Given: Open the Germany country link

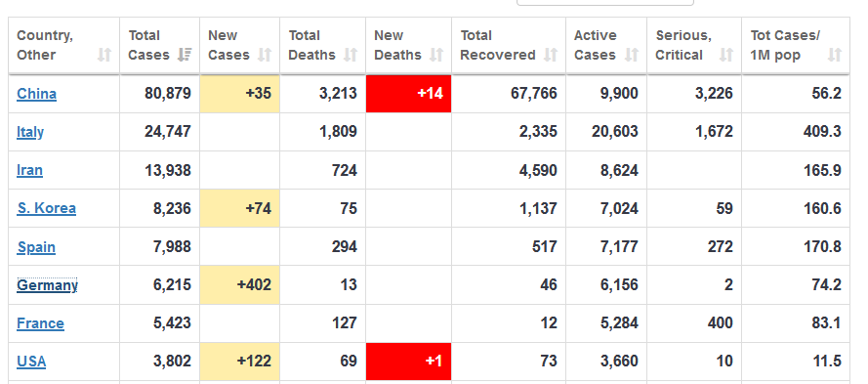Looking at the screenshot, I should coord(47,285).
